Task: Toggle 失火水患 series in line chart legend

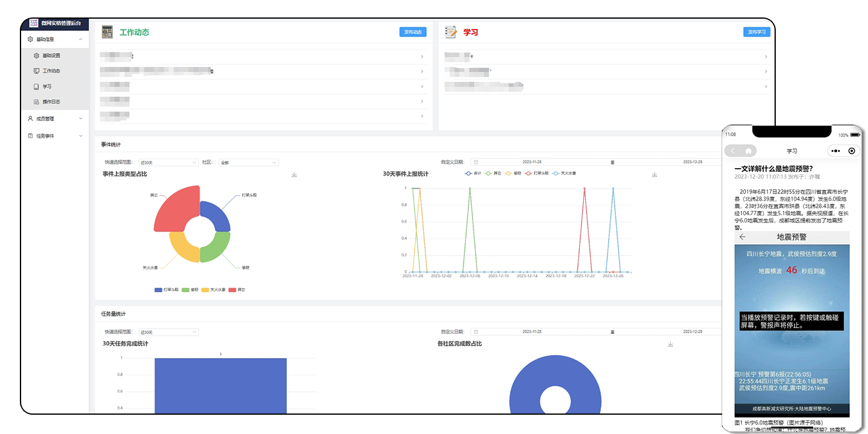Action: coord(564,174)
